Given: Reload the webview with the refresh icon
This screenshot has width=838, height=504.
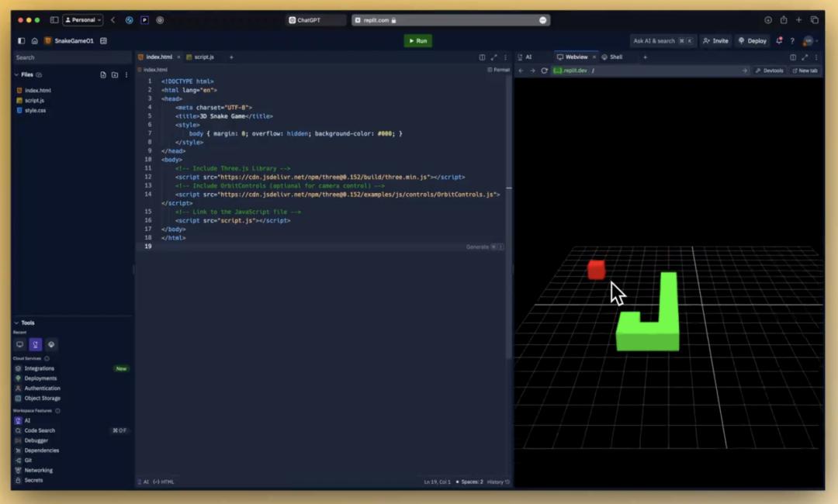Looking at the screenshot, I should click(544, 71).
